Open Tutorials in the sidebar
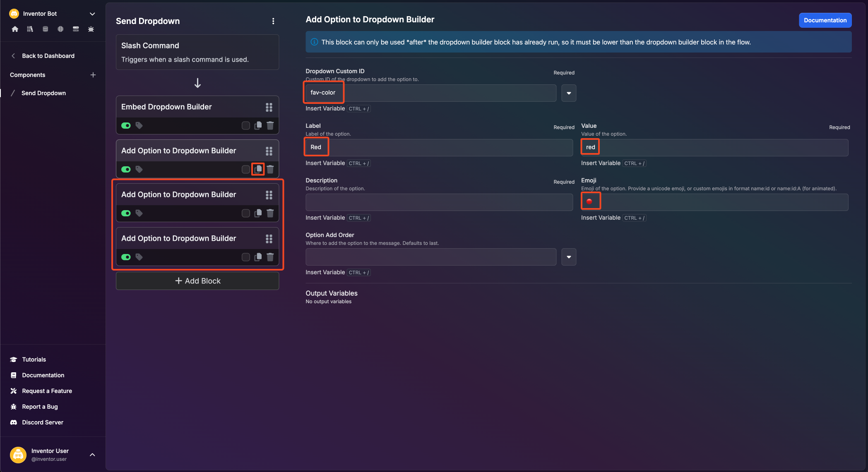This screenshot has height=472, width=868. 34,359
